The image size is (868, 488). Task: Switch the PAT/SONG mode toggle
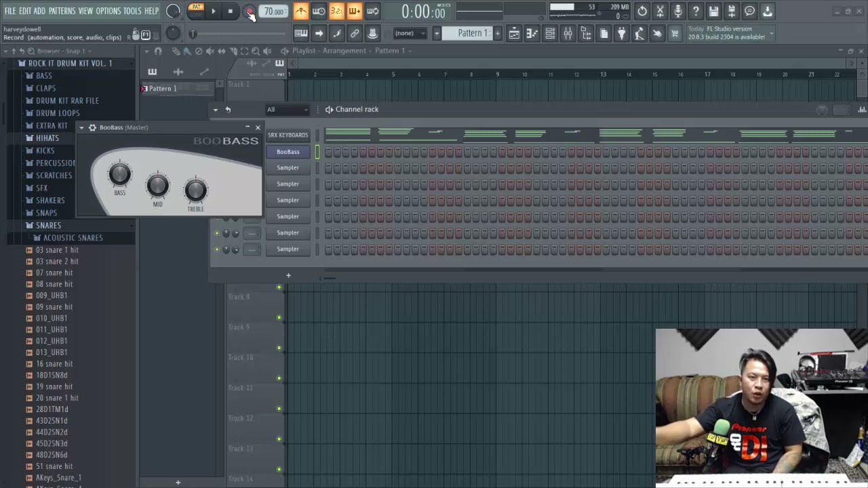click(196, 11)
